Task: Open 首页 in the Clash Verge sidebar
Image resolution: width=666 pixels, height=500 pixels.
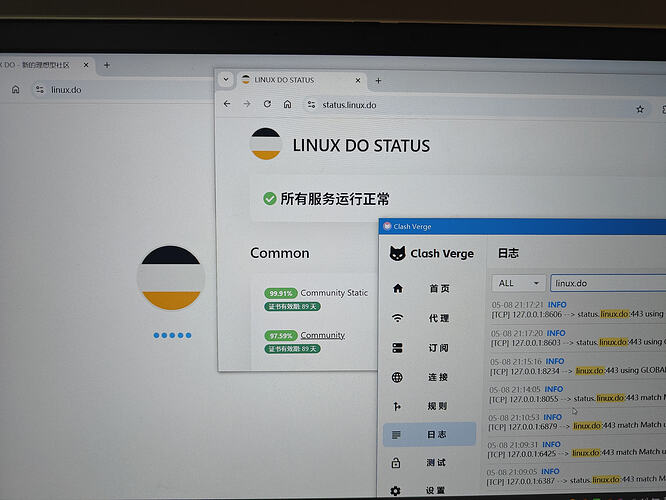Action: [x=430, y=288]
